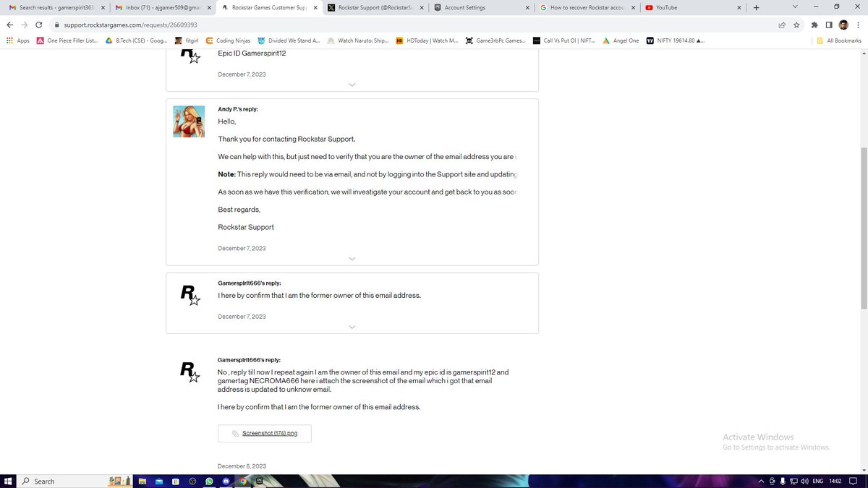This screenshot has height=488, width=868.
Task: Open the Apps shortcut in bookmarks bar
Action: pos(17,40)
